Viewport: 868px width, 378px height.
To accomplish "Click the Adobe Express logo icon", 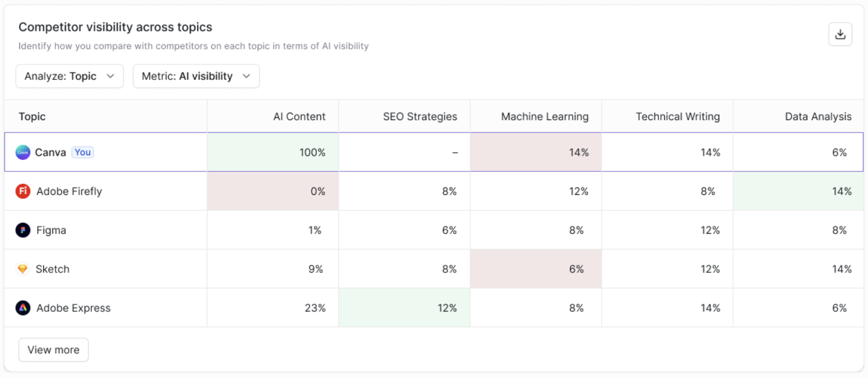I will point(23,308).
